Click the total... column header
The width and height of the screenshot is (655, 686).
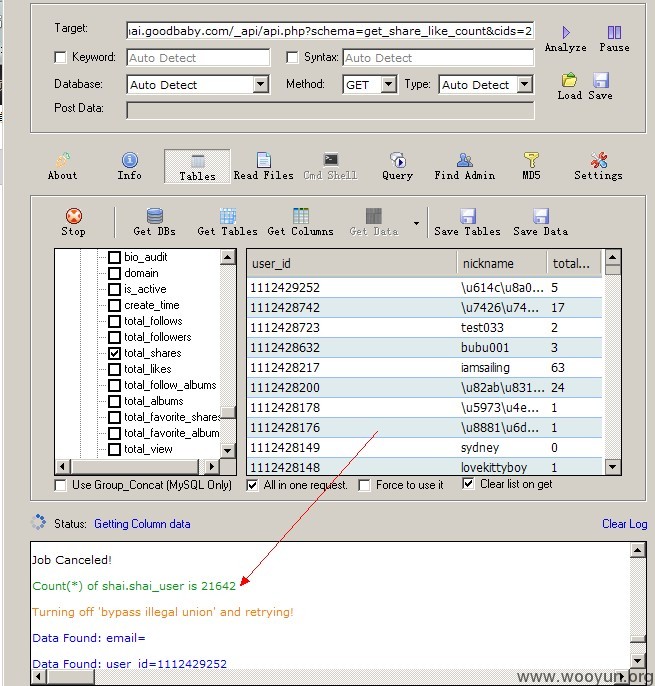[574, 263]
